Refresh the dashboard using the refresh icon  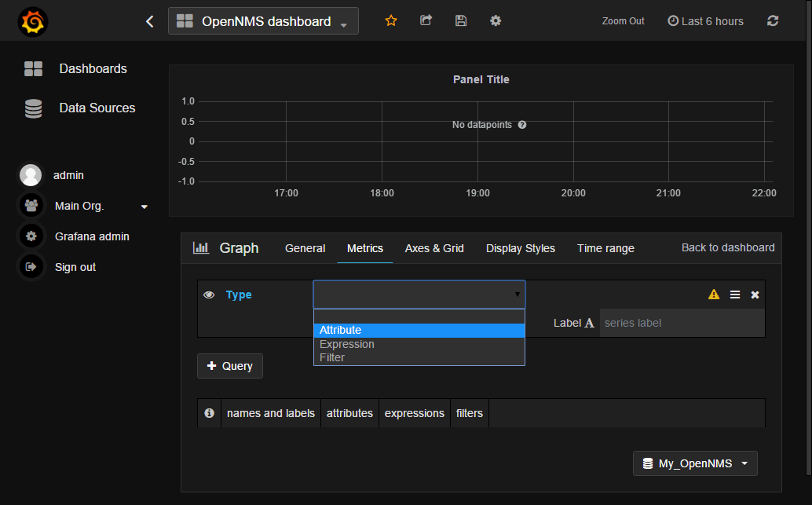point(773,20)
